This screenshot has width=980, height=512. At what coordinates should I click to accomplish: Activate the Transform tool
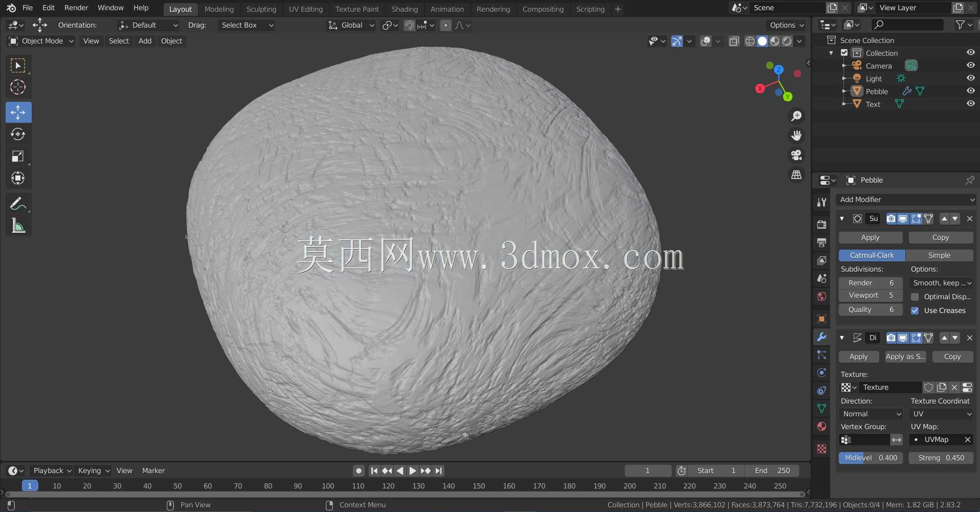[18, 179]
